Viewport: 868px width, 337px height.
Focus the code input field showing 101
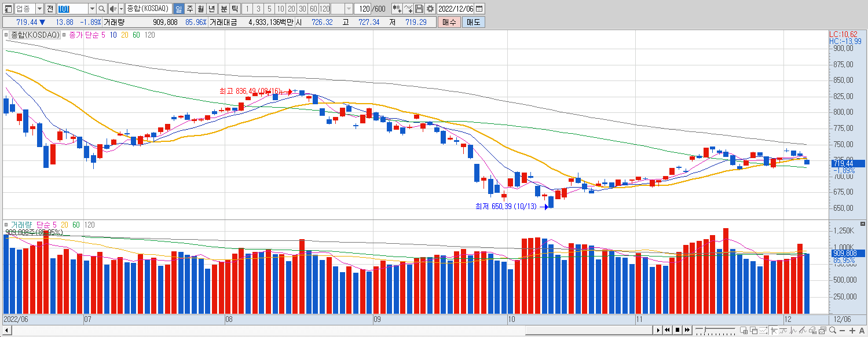pos(72,9)
